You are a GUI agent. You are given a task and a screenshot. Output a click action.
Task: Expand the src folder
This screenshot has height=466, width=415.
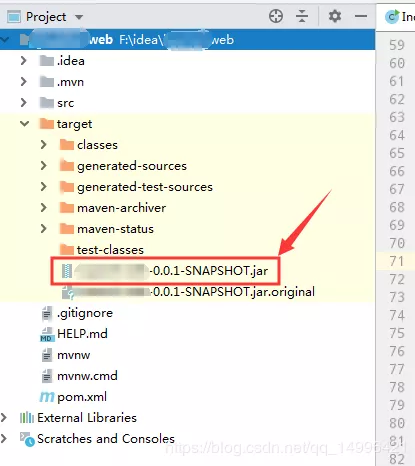pyautogui.click(x=23, y=103)
